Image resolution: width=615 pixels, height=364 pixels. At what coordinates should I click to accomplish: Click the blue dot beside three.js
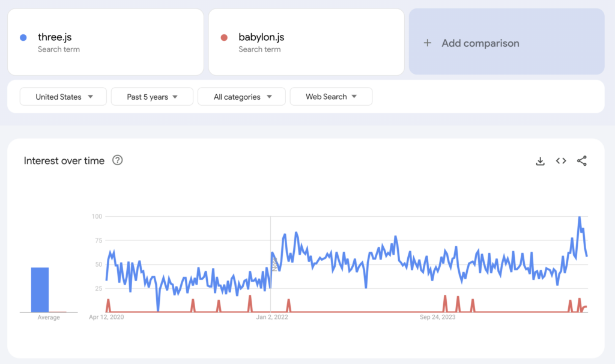23,37
